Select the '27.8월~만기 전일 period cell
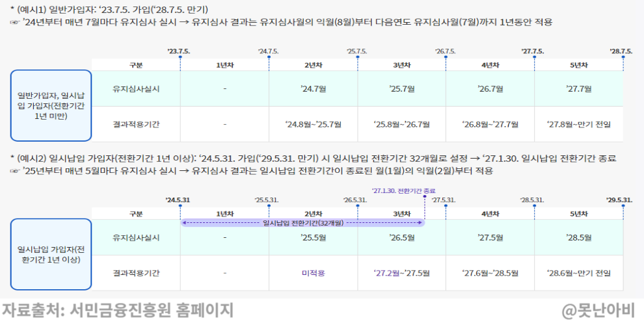This screenshot has height=325, width=644. click(x=579, y=124)
